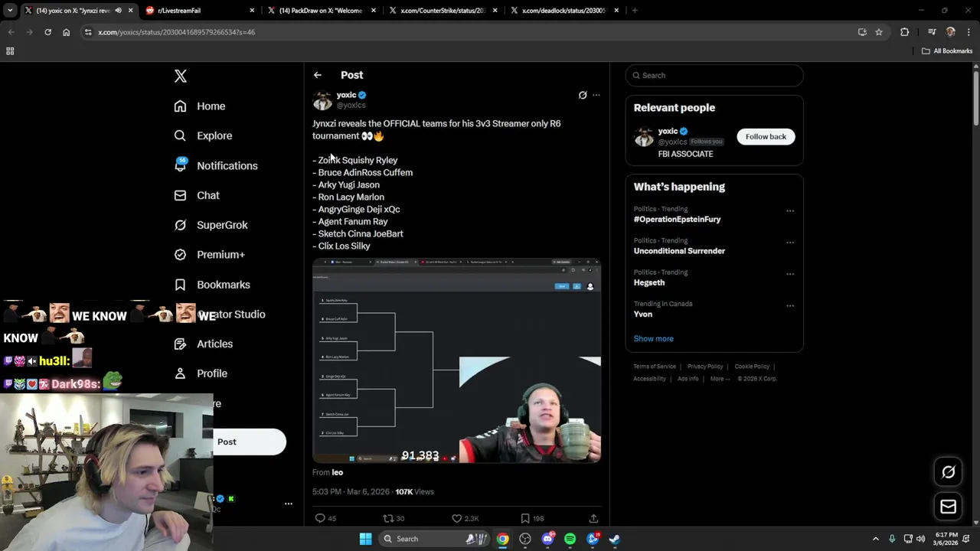Click the Bookmarks ribbon icon in sidebar
The image size is (980, 551).
click(180, 285)
